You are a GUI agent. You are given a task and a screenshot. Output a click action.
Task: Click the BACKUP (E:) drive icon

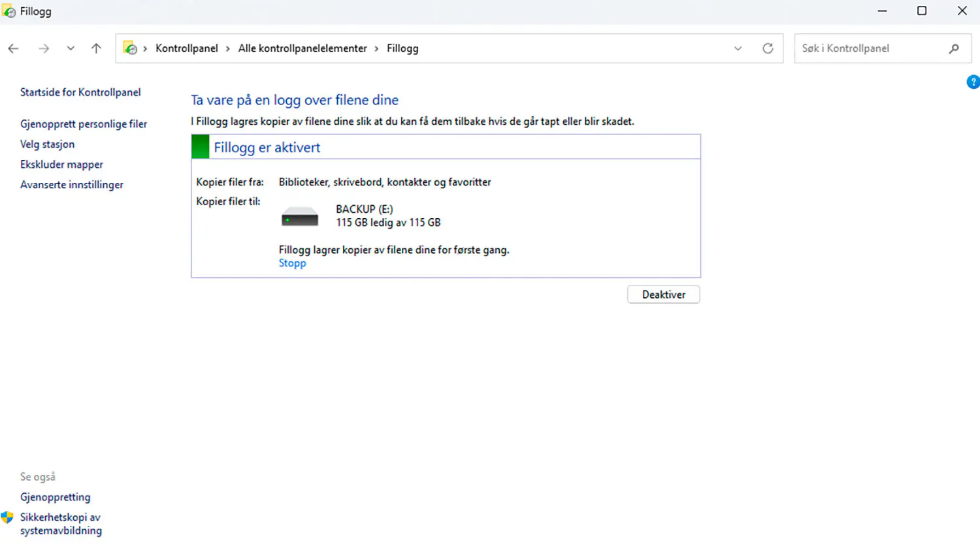300,217
